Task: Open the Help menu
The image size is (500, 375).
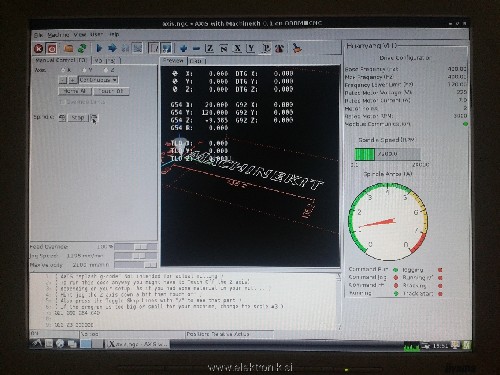Action: [114, 34]
